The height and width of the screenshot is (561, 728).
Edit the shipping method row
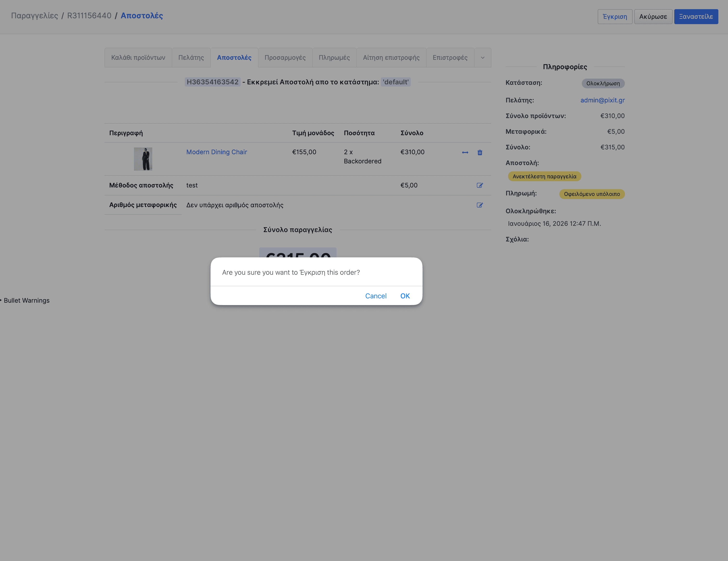click(x=480, y=186)
